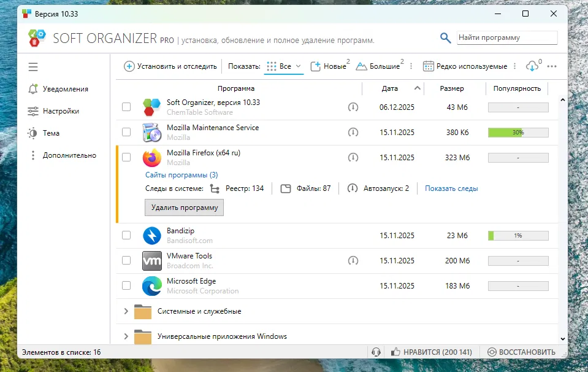Viewport: 588px width, 372px height.
Task: Click the cloud updates icon
Action: point(532,65)
